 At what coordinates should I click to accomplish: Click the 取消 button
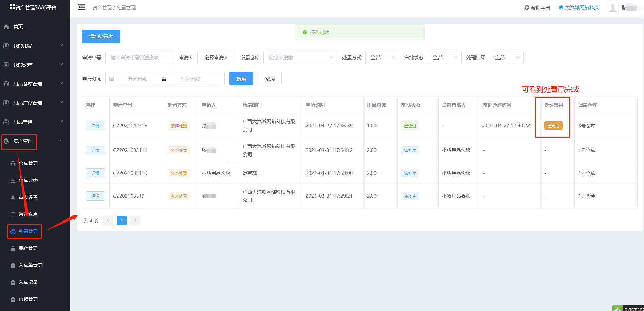[x=270, y=79]
